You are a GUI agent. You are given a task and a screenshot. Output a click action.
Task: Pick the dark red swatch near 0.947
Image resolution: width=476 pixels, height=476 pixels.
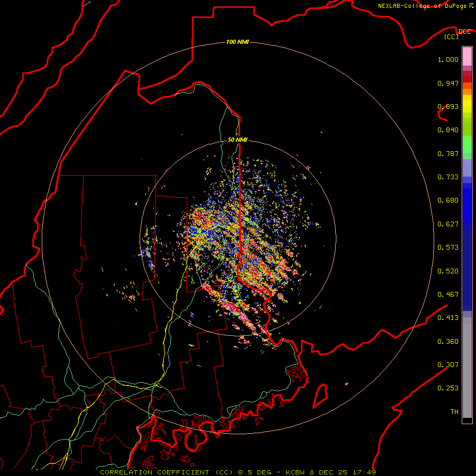coord(467,79)
